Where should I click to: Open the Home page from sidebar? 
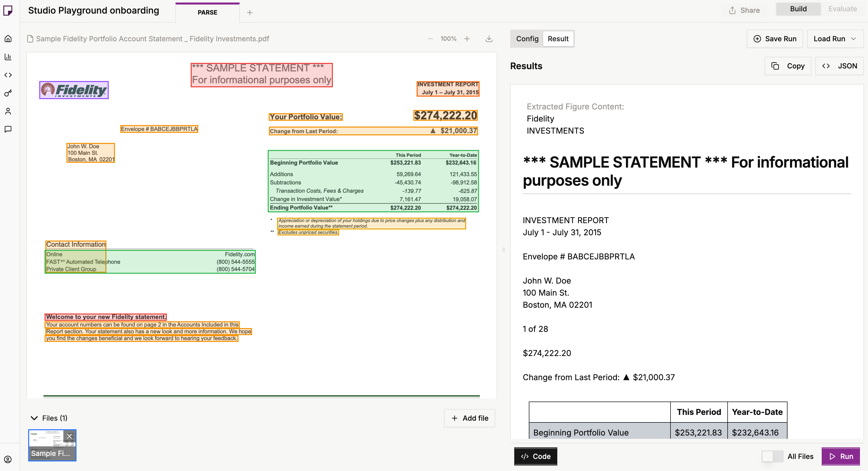pos(8,38)
